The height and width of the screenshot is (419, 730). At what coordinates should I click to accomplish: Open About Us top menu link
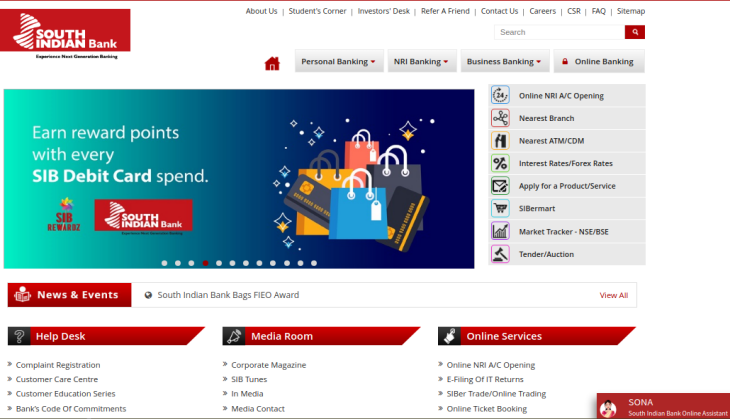click(261, 11)
